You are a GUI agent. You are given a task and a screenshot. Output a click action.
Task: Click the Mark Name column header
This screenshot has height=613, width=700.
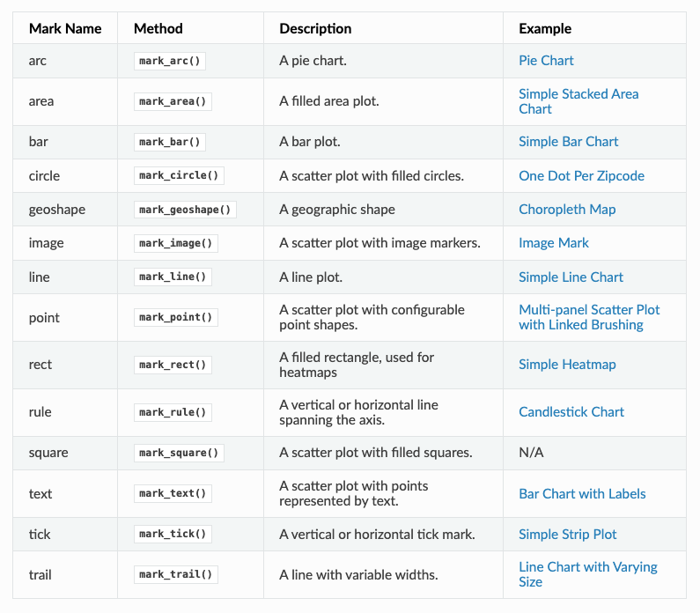[64, 29]
